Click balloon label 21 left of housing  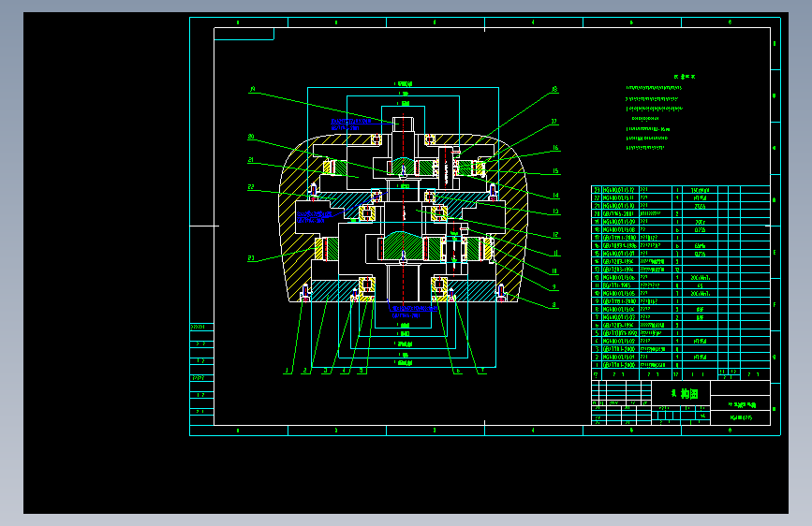click(251, 160)
